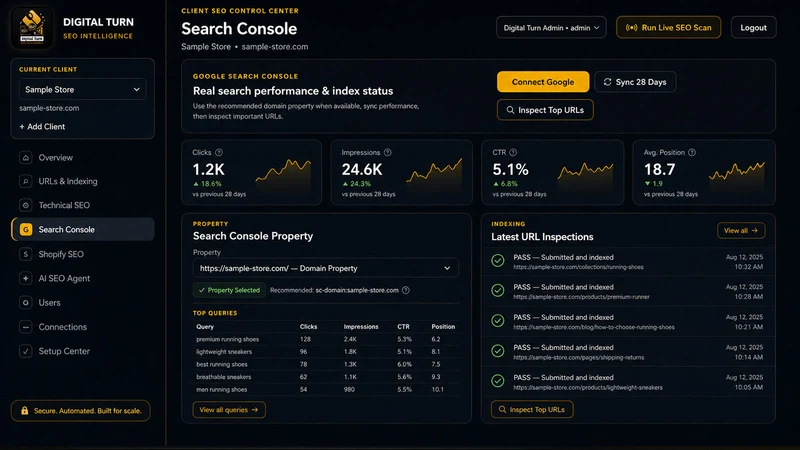The image size is (800, 450).
Task: Click the broadcast icon in Run Live SEO Scan
Action: click(632, 28)
